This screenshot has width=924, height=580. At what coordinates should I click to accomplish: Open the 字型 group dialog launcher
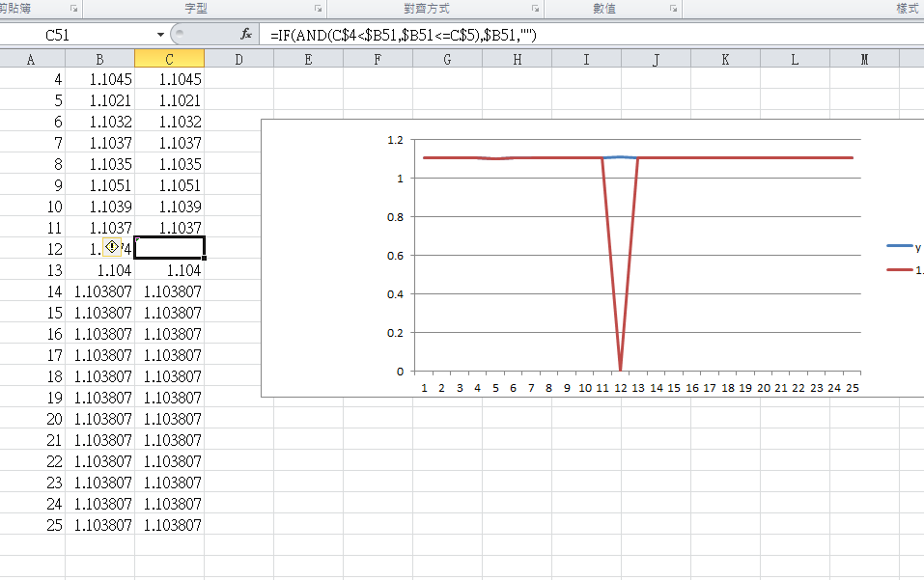click(x=319, y=9)
